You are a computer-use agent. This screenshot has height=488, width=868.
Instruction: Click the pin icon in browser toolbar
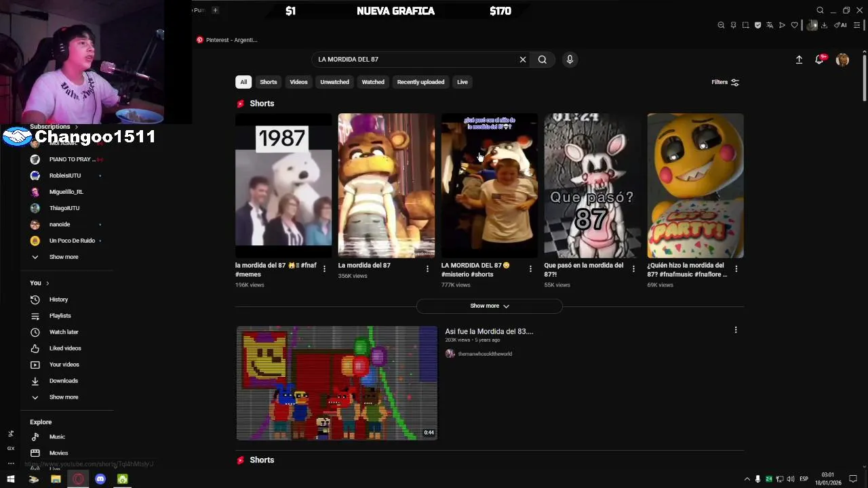click(733, 25)
